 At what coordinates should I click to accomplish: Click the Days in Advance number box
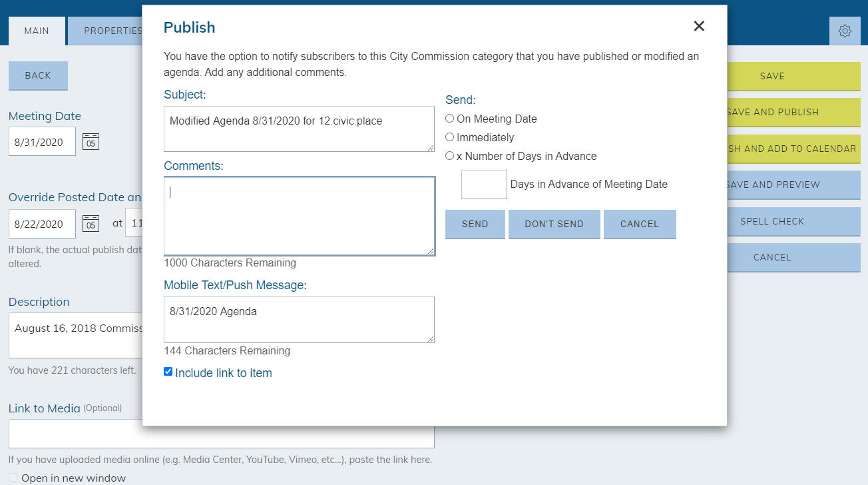(484, 184)
